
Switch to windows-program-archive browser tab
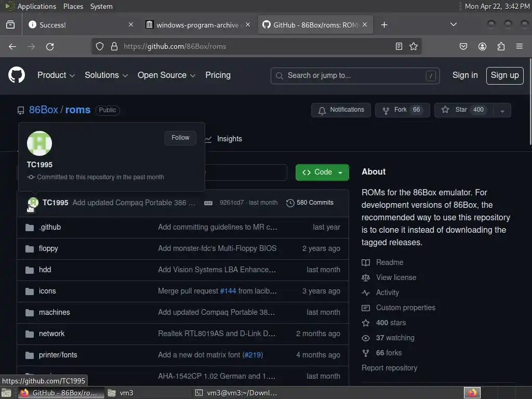(x=198, y=25)
